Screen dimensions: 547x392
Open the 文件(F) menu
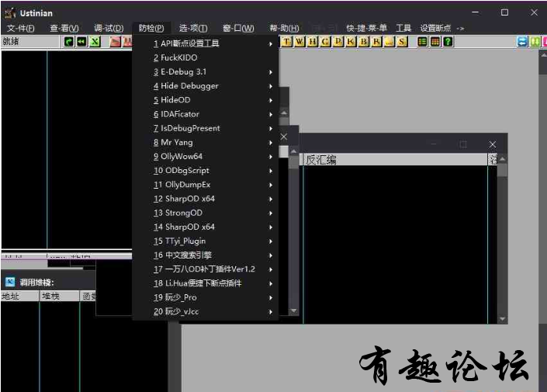pos(21,28)
